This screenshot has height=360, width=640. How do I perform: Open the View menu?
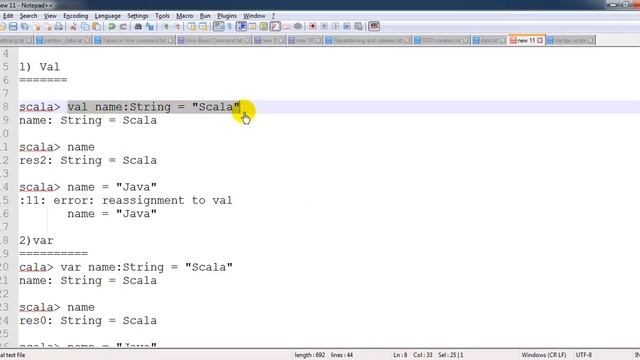(50, 16)
